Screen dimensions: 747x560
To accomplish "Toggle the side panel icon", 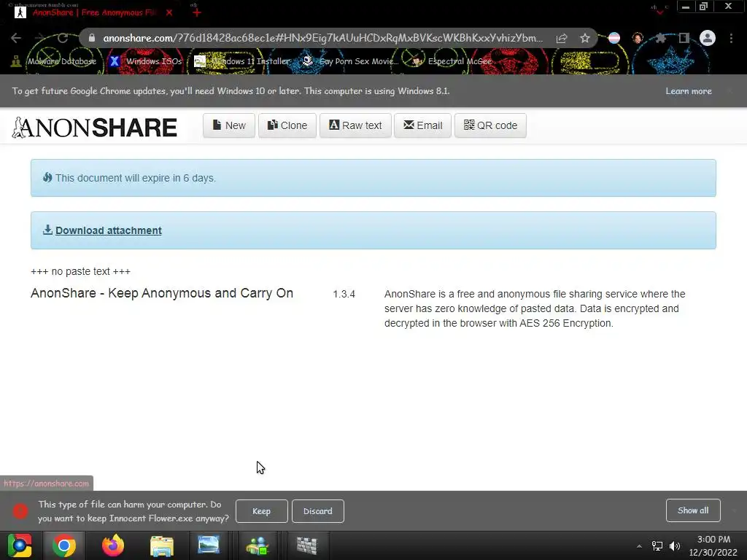I will tap(684, 38).
